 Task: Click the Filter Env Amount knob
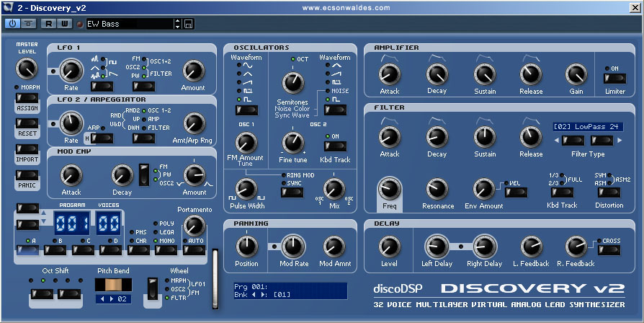(x=484, y=189)
